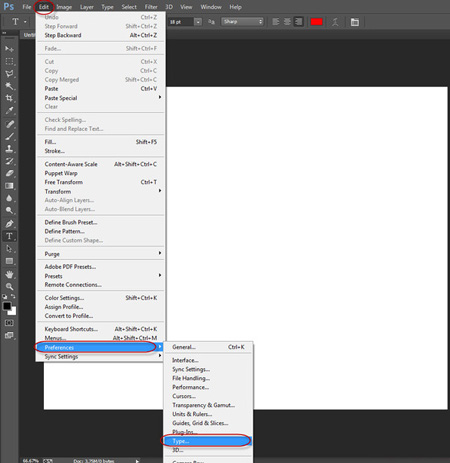Viewport: 450px width, 463px height.
Task: Enable left align text option
Action: click(x=276, y=22)
